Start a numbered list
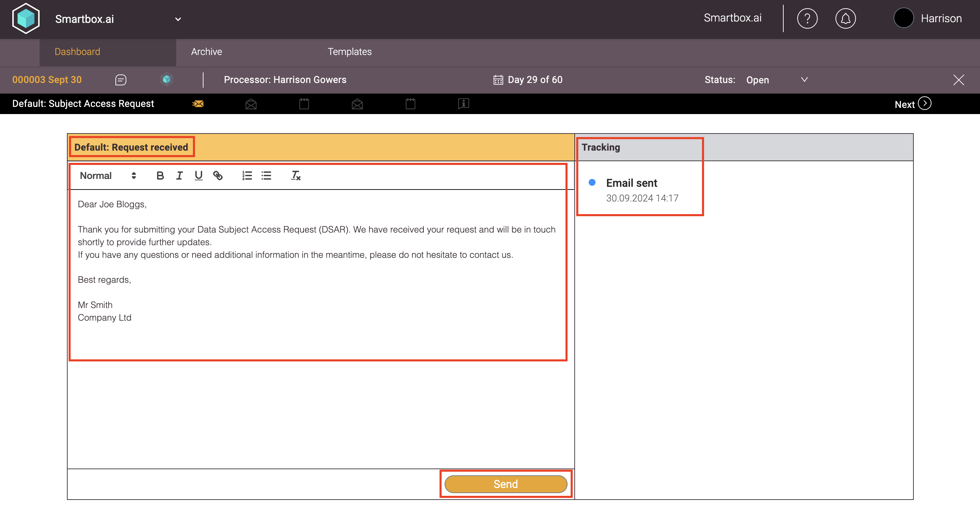 point(247,176)
